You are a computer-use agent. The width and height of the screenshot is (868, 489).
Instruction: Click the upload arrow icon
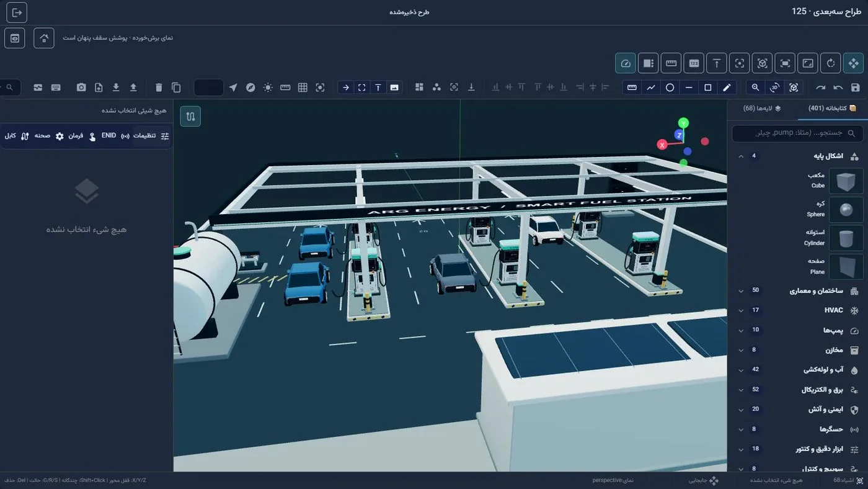[133, 87]
